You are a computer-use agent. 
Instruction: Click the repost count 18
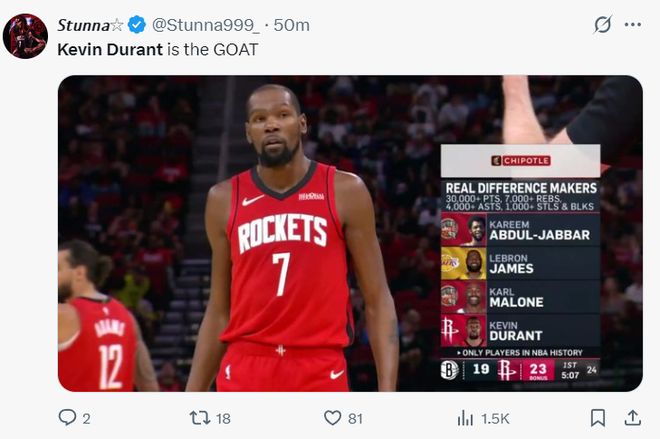coord(223,418)
